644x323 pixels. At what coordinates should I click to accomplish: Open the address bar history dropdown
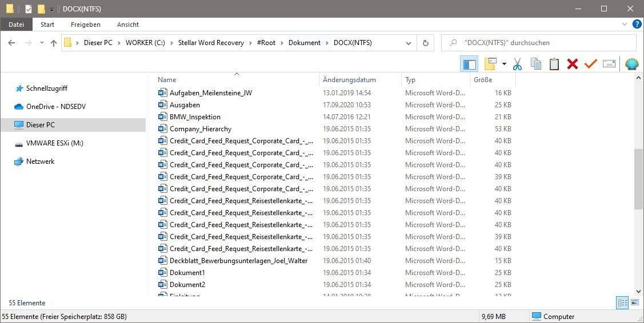coord(408,43)
